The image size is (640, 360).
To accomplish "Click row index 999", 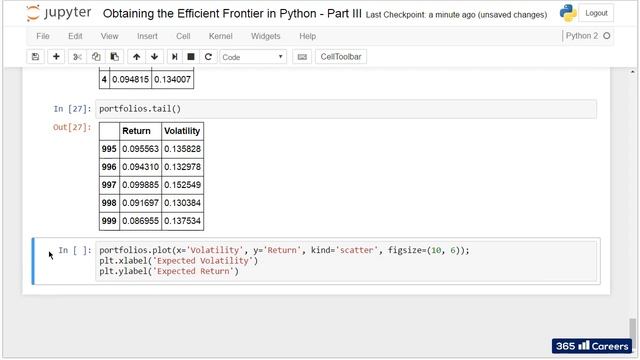I will tap(109, 221).
